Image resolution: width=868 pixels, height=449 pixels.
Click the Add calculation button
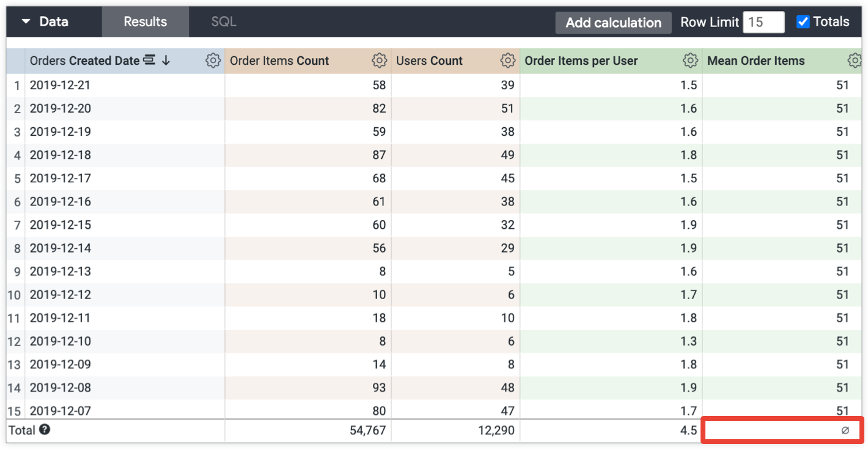point(613,22)
